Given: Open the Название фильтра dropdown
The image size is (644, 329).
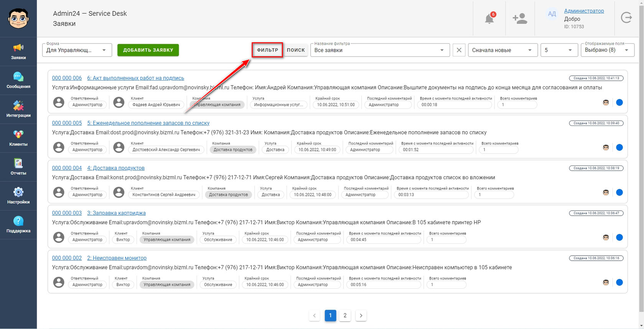Looking at the screenshot, I should (x=380, y=50).
